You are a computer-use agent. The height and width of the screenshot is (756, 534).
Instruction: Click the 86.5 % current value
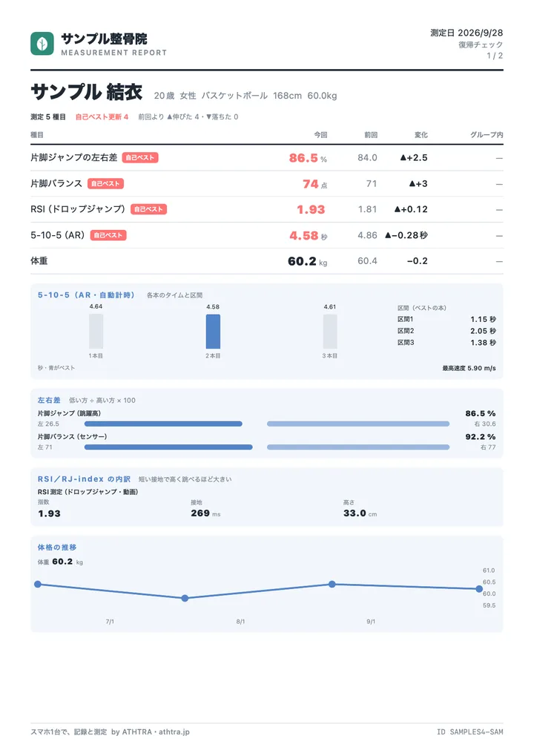click(x=308, y=158)
